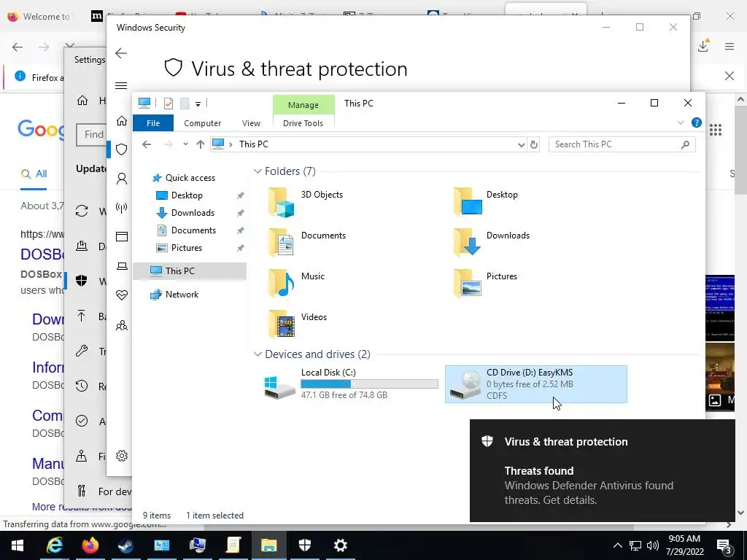This screenshot has height=560, width=747.
Task: Open the Drive Tools ribbon tab
Action: tap(303, 122)
